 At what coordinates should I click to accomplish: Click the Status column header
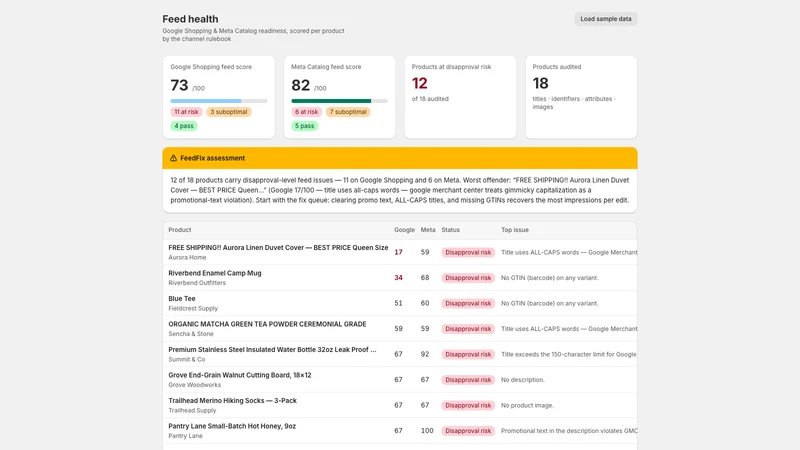(451, 230)
